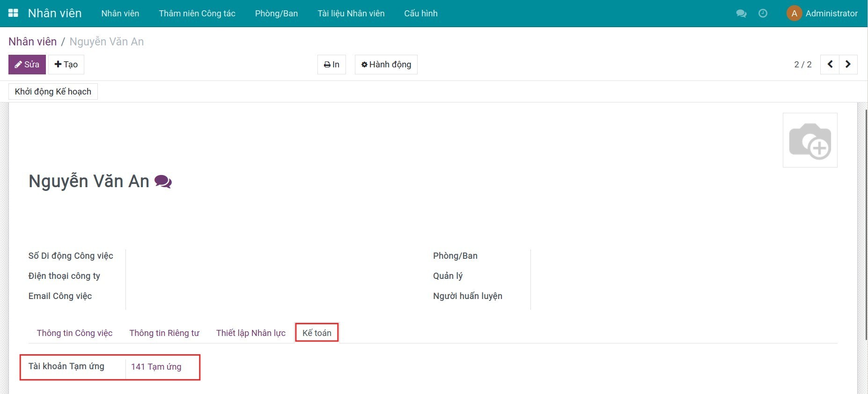The width and height of the screenshot is (868, 394).
Task: Open the activities clock icon
Action: pyautogui.click(x=763, y=14)
